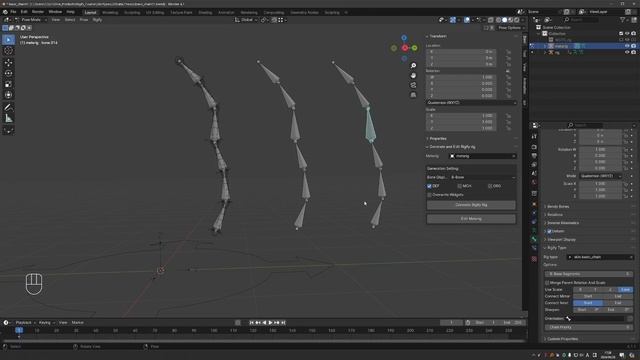Open the Tool properties tab icon
Screen dimensions: 640x360
534,137
